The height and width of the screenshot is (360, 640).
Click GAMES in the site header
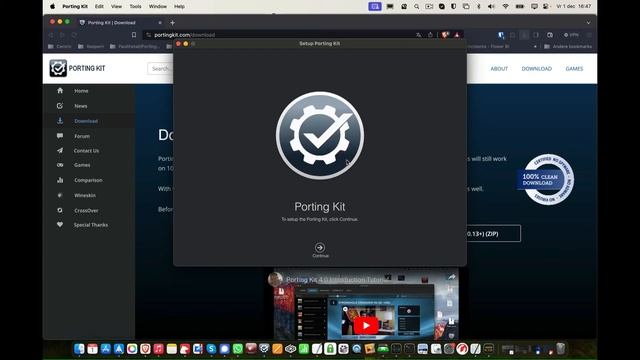click(x=574, y=69)
